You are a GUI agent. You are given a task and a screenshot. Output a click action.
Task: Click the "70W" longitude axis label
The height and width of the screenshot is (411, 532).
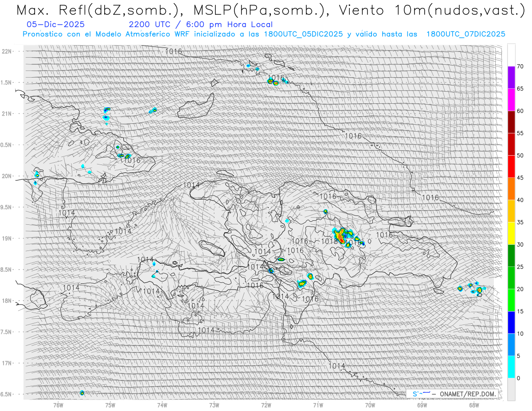click(x=370, y=404)
